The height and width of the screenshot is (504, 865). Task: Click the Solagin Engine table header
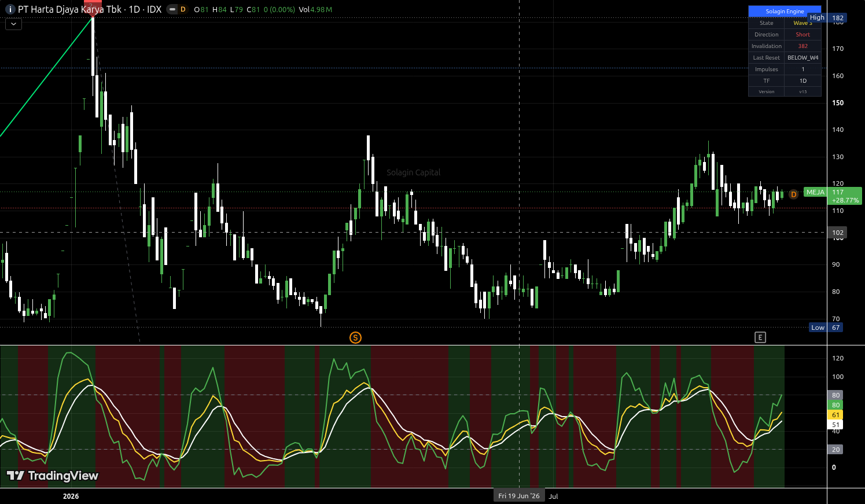tap(785, 12)
